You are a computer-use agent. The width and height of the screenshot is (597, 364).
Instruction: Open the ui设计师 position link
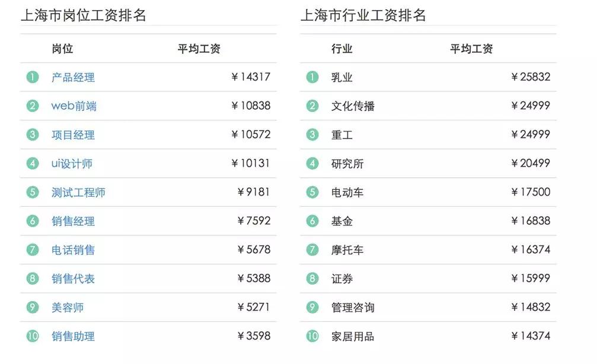tap(72, 164)
